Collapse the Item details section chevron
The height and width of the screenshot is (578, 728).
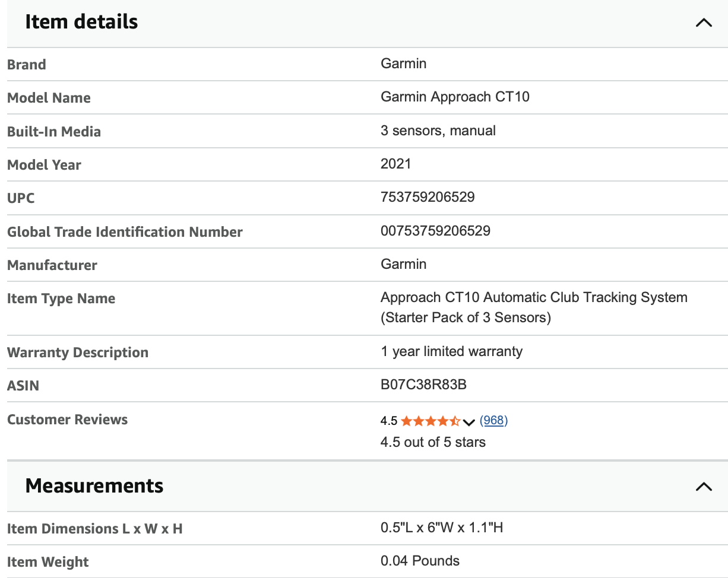coord(704,23)
